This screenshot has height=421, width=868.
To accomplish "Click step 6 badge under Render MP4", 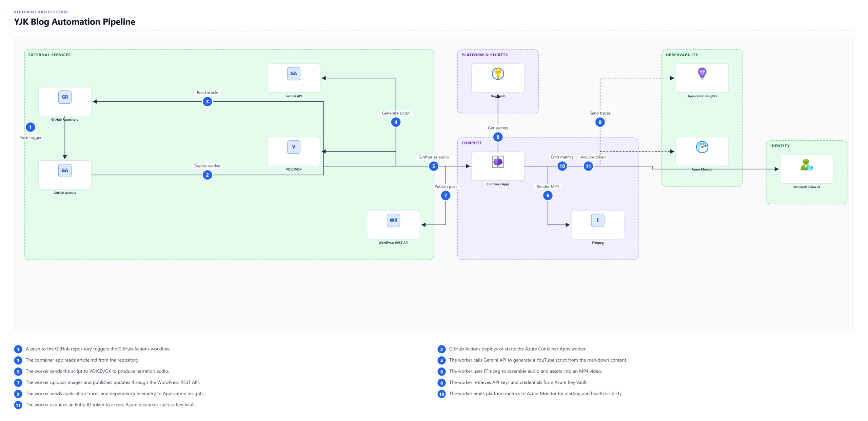I will [548, 196].
